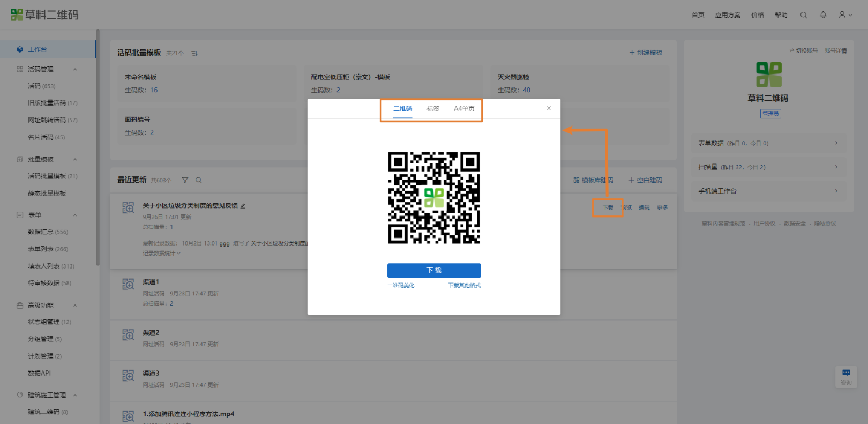Click 更多 on the first list row
Image resolution: width=868 pixels, height=424 pixels.
pyautogui.click(x=662, y=207)
